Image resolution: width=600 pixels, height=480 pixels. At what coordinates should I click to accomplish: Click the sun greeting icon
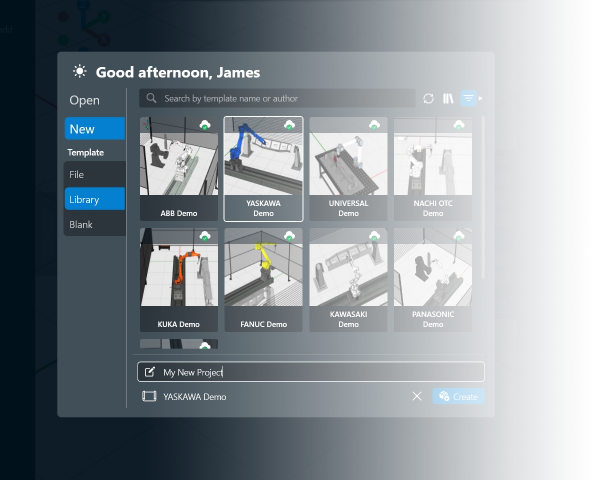click(80, 72)
